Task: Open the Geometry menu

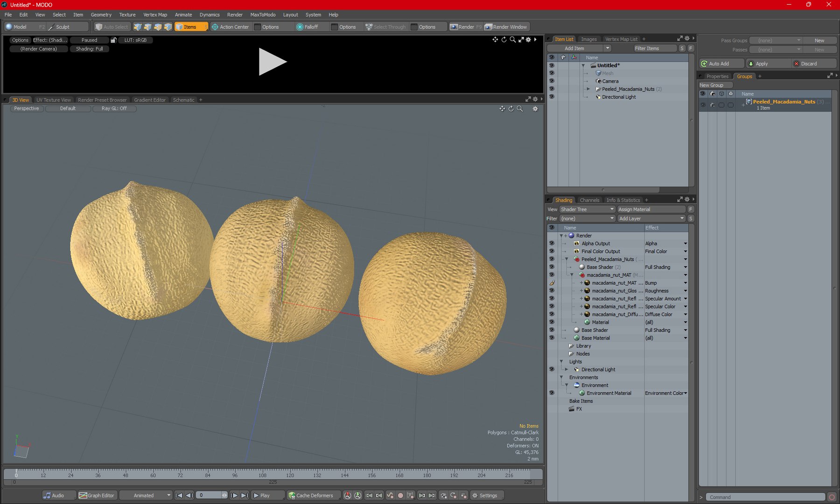Action: [101, 14]
